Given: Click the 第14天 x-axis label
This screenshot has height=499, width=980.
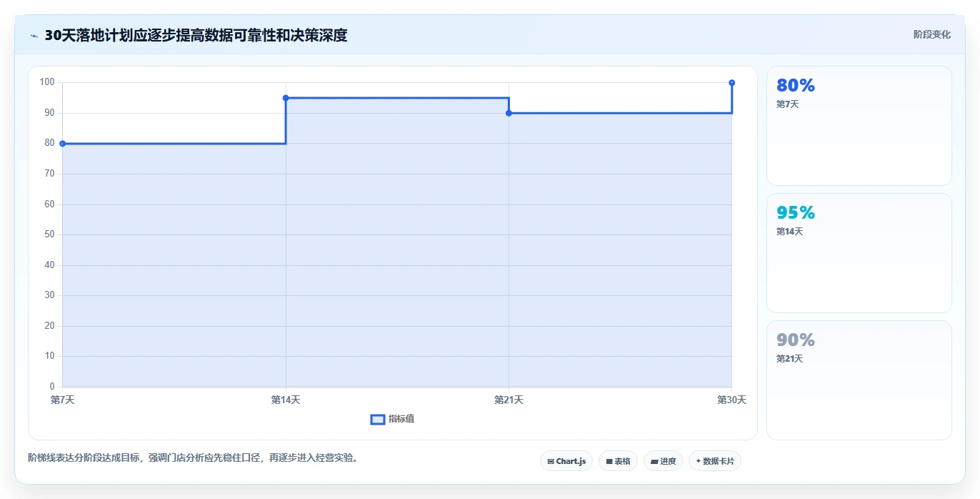Looking at the screenshot, I should [286, 400].
